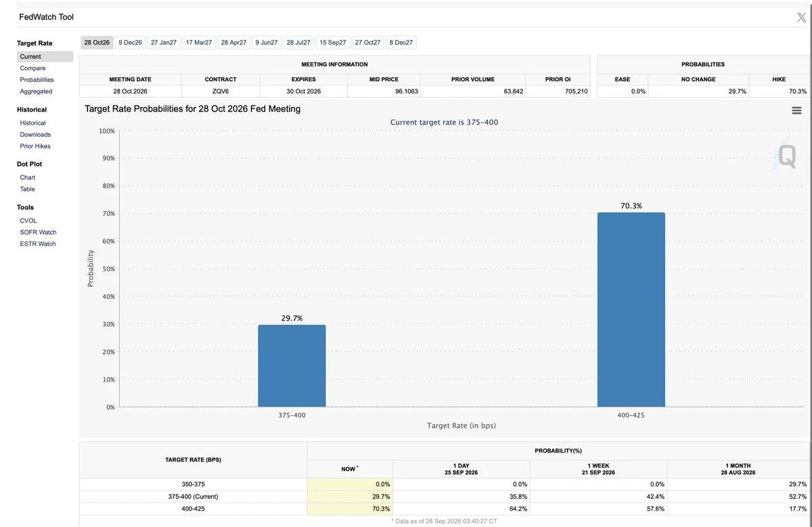Click the FedWatch Tool title
This screenshot has width=812, height=527.
(x=47, y=16)
